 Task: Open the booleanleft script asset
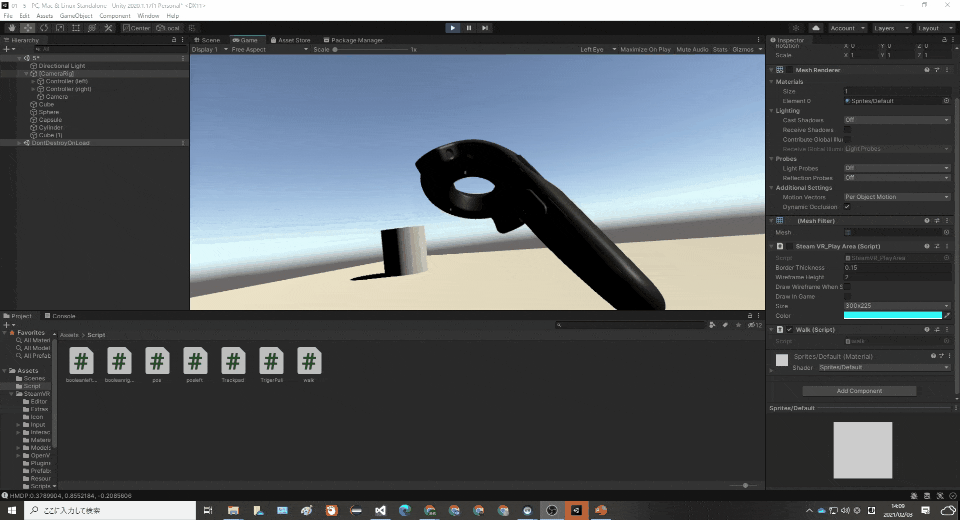81,365
